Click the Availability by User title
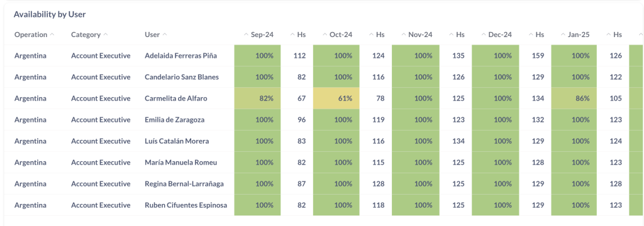Image resolution: width=644 pixels, height=226 pixels. coord(49,14)
